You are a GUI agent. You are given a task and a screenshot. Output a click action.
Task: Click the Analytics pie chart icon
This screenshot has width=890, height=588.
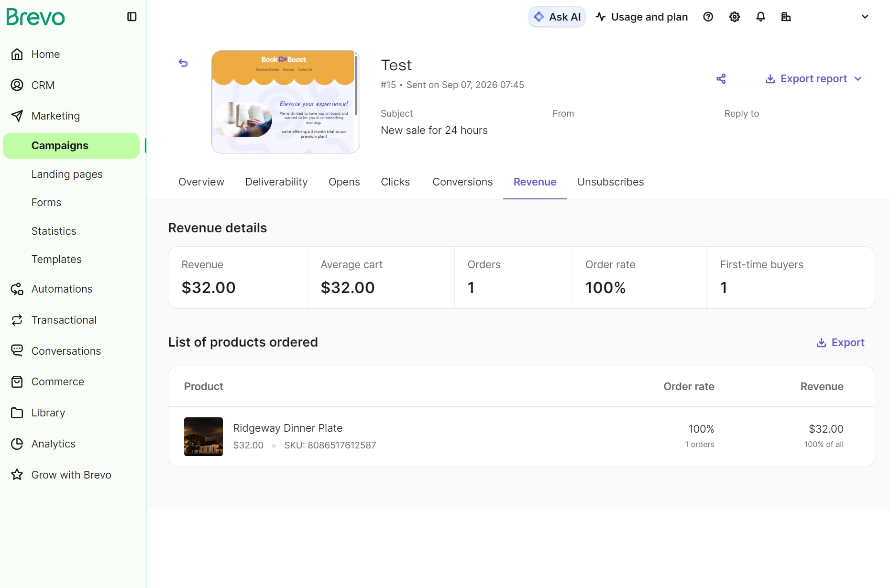tap(17, 444)
